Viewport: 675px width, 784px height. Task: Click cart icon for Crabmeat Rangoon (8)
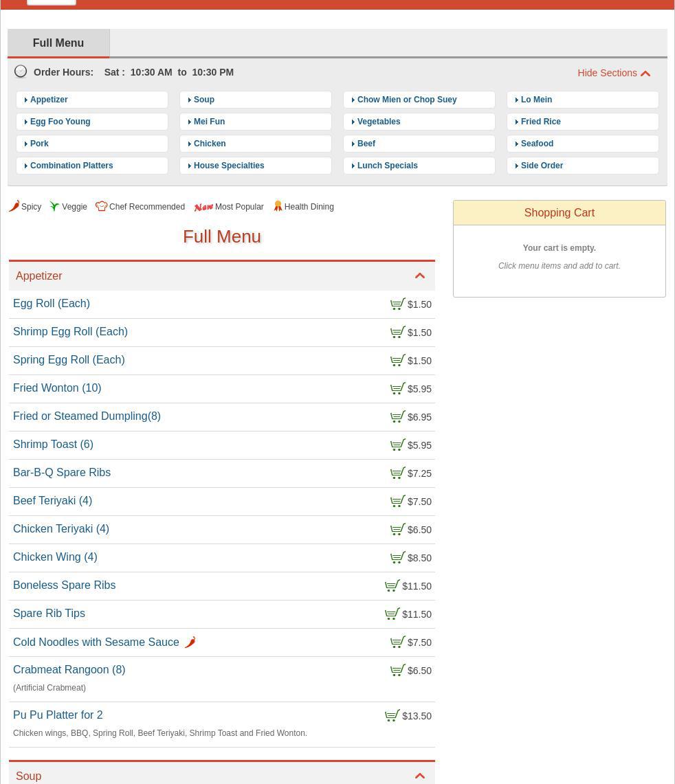tap(397, 671)
